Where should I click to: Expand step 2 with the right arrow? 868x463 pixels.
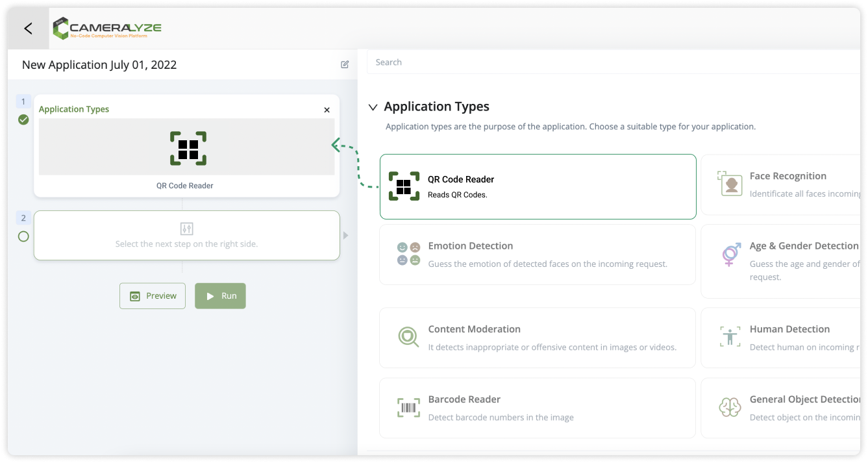coord(345,235)
